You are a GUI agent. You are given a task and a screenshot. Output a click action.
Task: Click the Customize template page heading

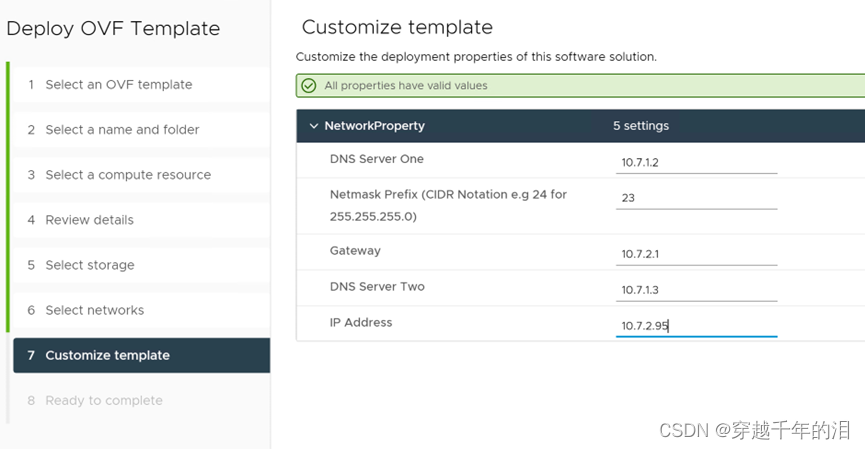tap(397, 27)
